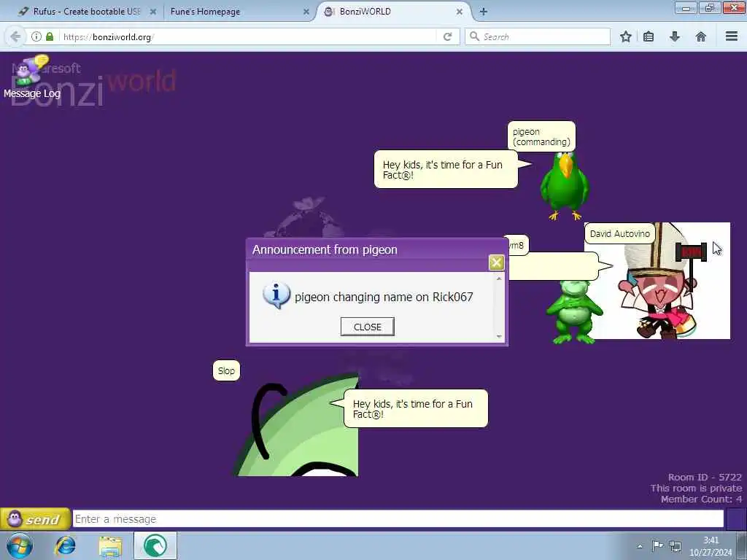Open Action Center flag icon
747x560 pixels.
coord(657,545)
